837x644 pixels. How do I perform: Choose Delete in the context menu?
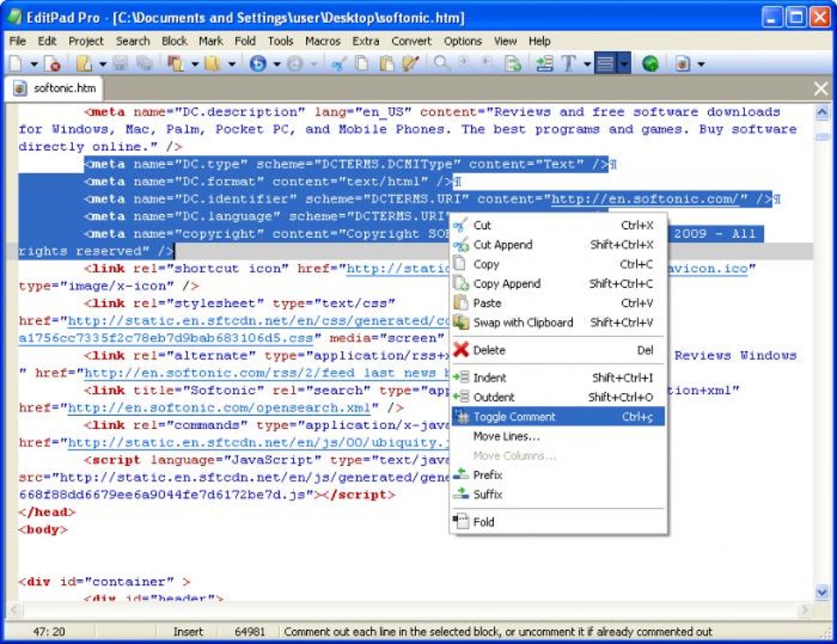coord(558,350)
